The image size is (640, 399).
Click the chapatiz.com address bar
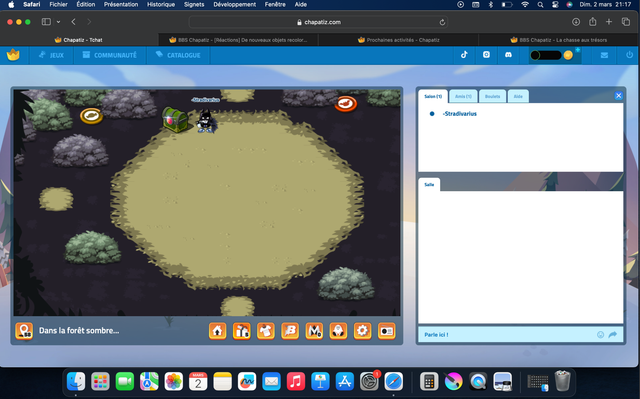pyautogui.click(x=318, y=22)
